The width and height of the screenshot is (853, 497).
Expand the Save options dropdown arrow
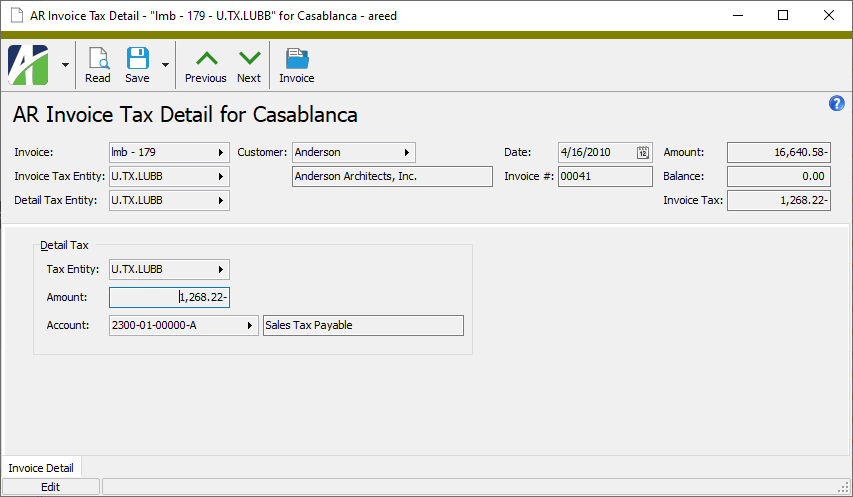(165, 65)
